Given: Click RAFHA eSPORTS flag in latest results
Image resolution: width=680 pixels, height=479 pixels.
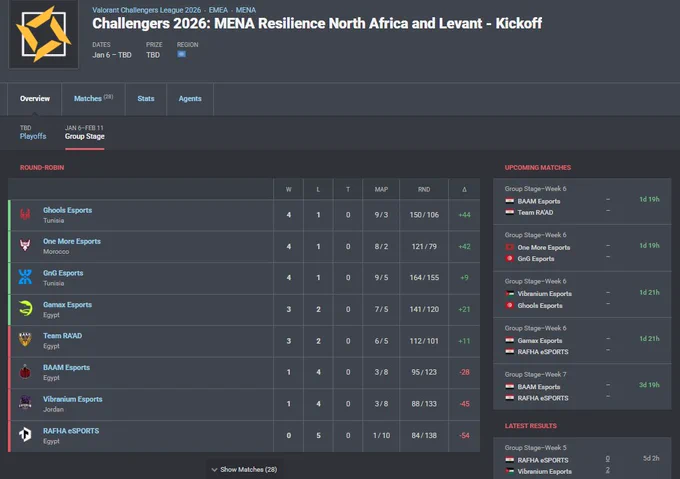Looking at the screenshot, I should click(x=510, y=460).
